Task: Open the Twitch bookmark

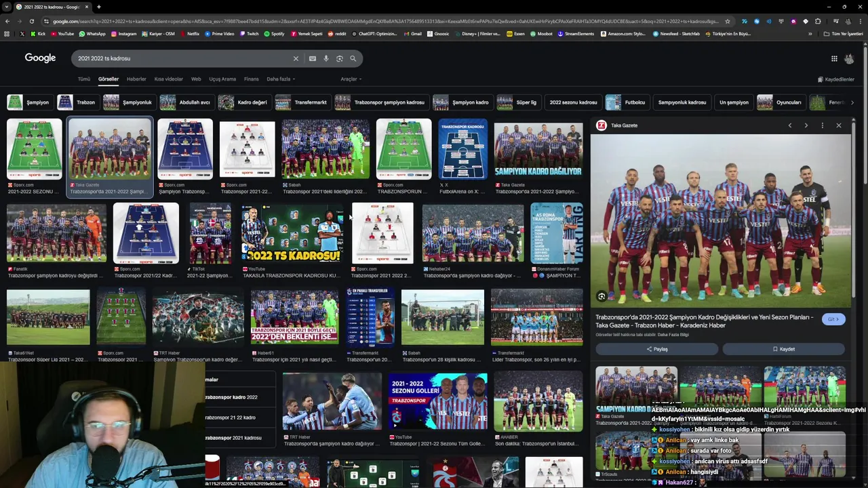Action: point(249,33)
